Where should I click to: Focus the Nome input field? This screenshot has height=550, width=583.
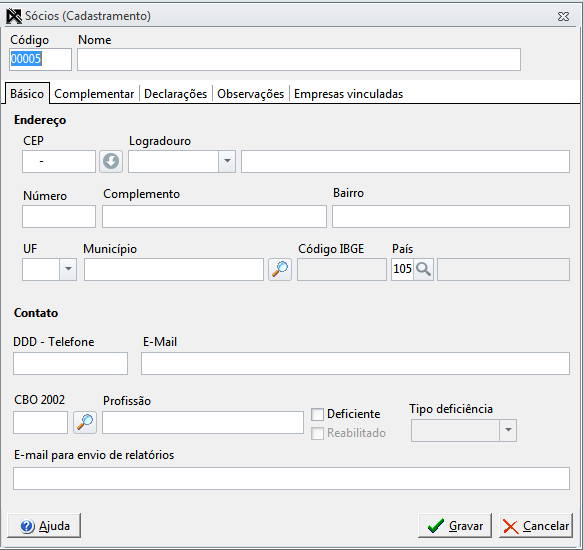[299, 59]
